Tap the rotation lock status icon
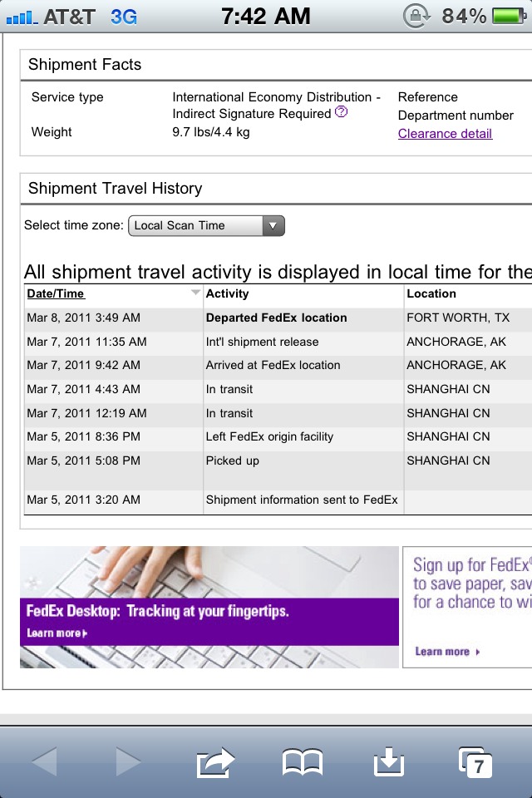This screenshot has height=798, width=532. point(416,16)
